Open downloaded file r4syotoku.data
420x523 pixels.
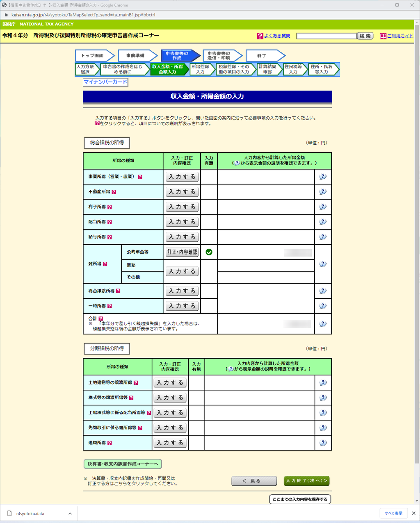click(x=30, y=514)
